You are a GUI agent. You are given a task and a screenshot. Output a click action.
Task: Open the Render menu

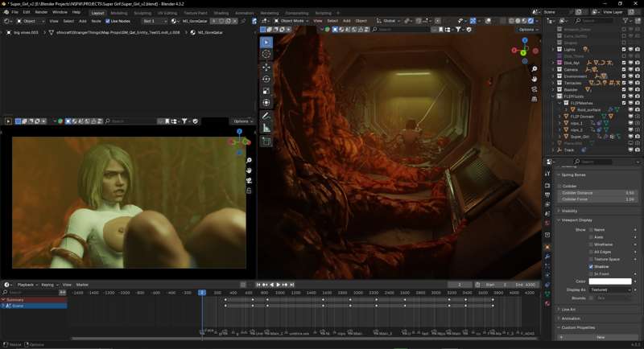pyautogui.click(x=41, y=12)
